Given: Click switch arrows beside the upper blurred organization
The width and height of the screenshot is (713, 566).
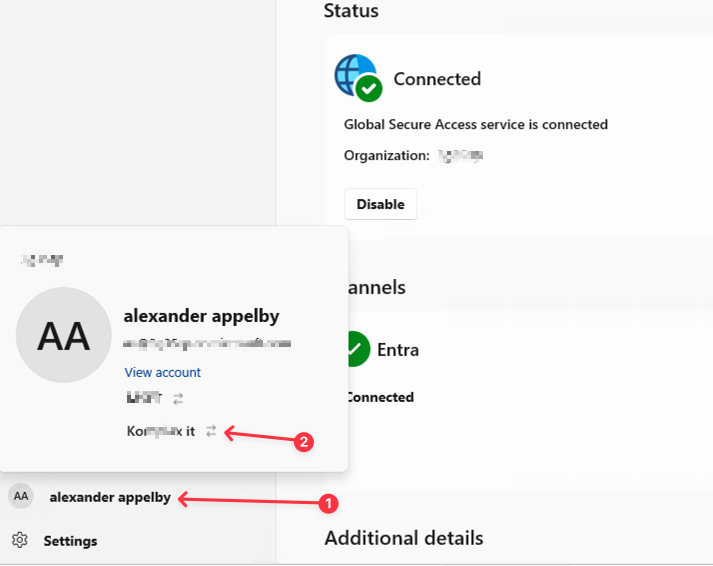Looking at the screenshot, I should click(x=178, y=398).
